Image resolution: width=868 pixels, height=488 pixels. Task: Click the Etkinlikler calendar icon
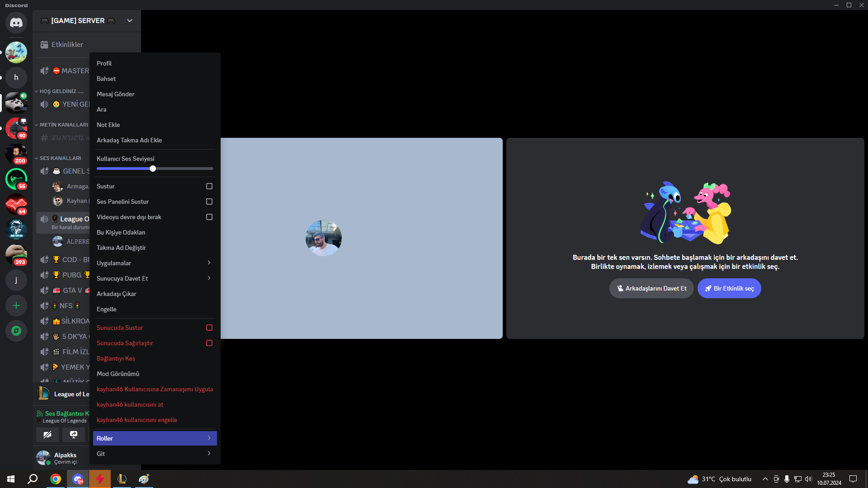point(44,45)
